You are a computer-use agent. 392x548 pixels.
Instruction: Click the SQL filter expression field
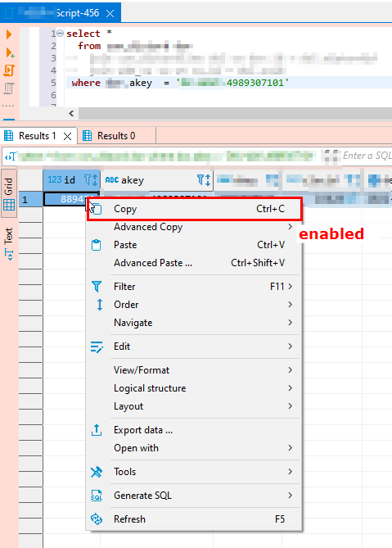pyautogui.click(x=367, y=156)
